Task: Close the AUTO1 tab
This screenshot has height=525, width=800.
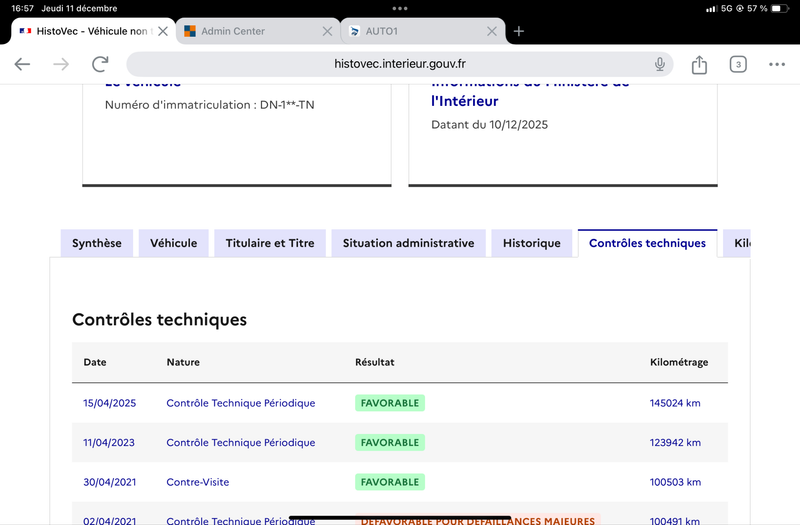Action: (491, 31)
